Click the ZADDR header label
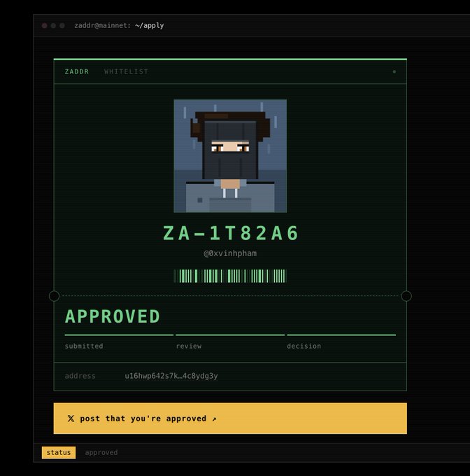The height and width of the screenshot is (476, 470). [x=77, y=71]
